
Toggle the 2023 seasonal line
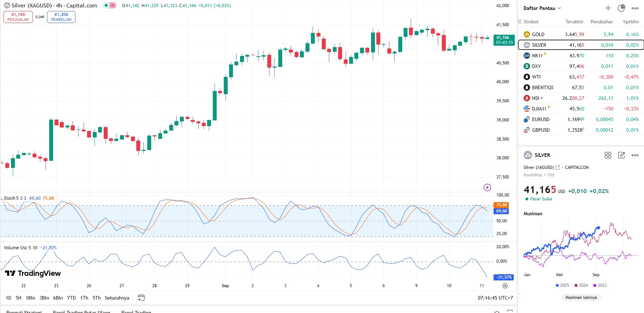(600, 285)
